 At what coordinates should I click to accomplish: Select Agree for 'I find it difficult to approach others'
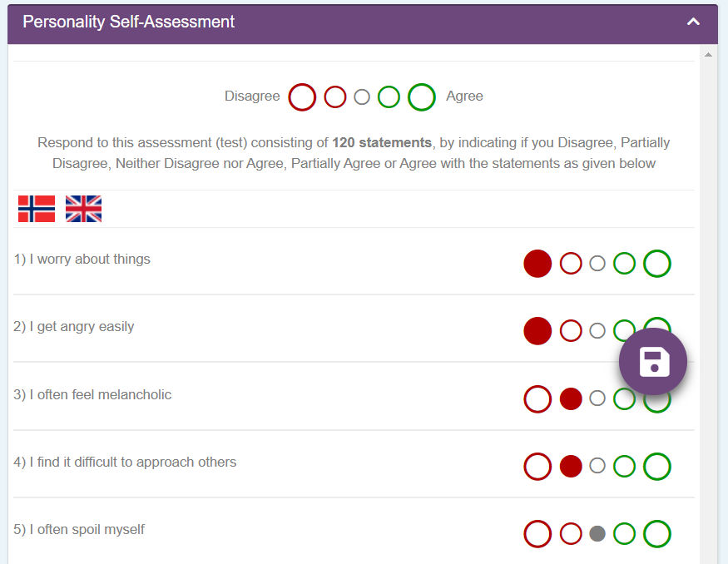click(657, 466)
